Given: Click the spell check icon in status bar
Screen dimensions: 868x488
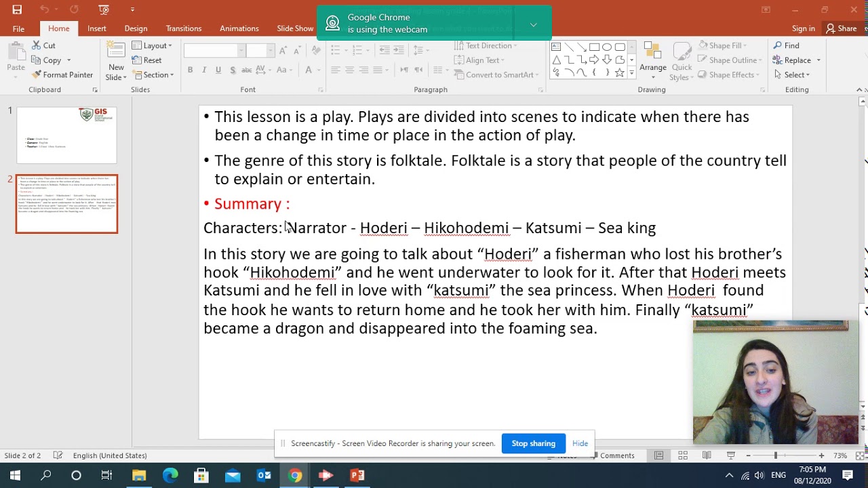Looking at the screenshot, I should [x=58, y=455].
